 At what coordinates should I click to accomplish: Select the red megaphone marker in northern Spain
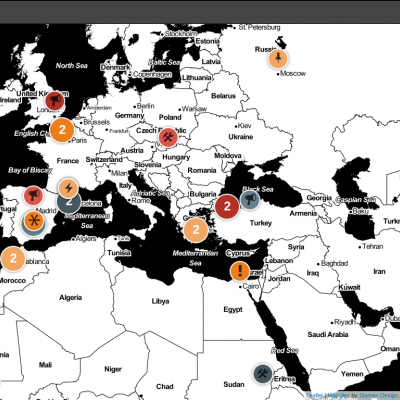33,195
